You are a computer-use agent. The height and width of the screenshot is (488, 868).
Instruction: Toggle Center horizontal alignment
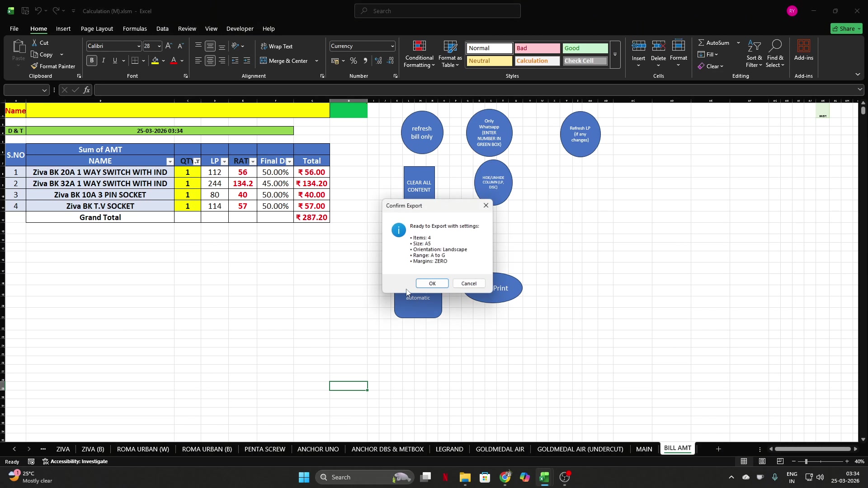tap(210, 61)
